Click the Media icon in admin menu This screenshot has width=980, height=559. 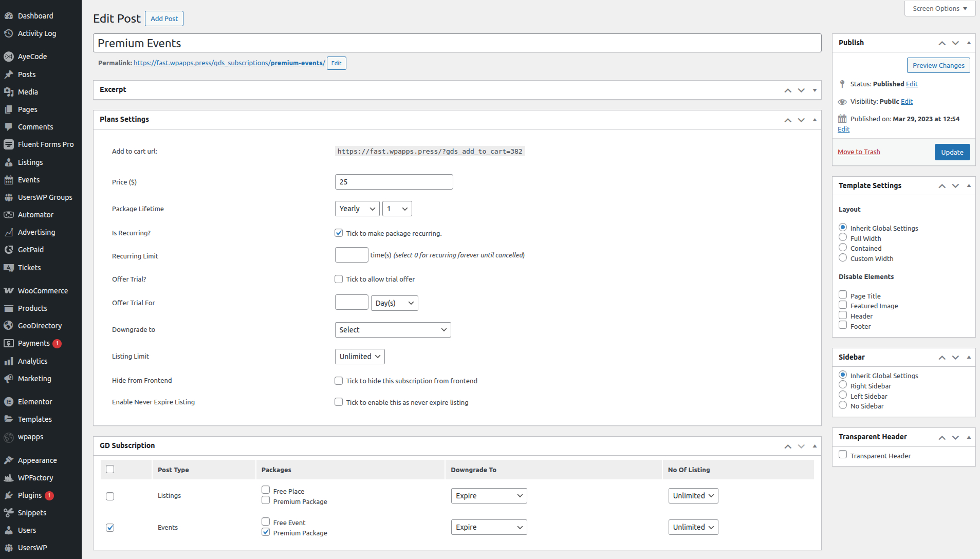coord(9,92)
